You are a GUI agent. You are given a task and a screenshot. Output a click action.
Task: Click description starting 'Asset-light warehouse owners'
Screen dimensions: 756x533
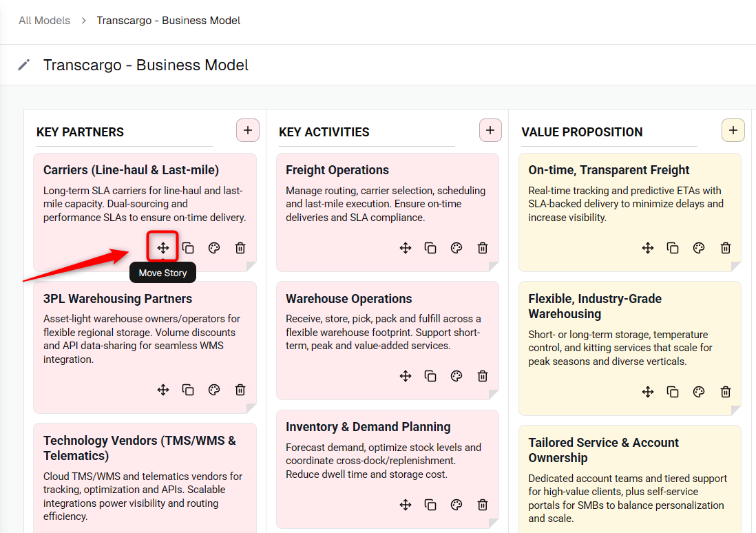point(142,339)
